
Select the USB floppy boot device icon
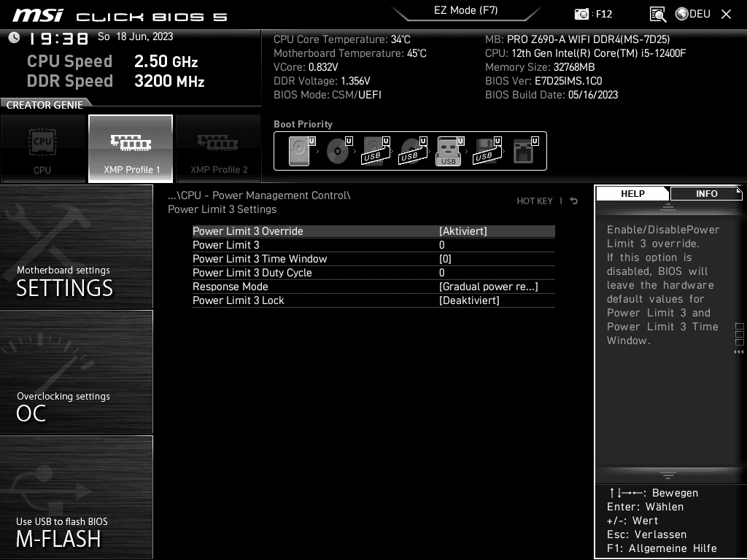pos(487,151)
